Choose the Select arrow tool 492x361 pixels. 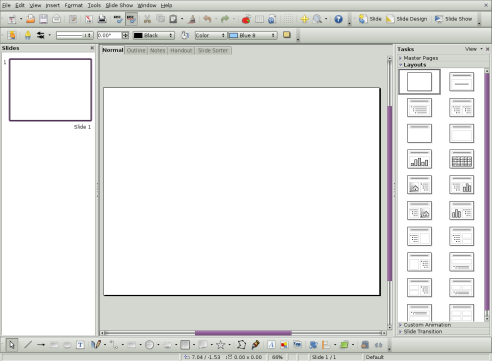click(x=12, y=345)
